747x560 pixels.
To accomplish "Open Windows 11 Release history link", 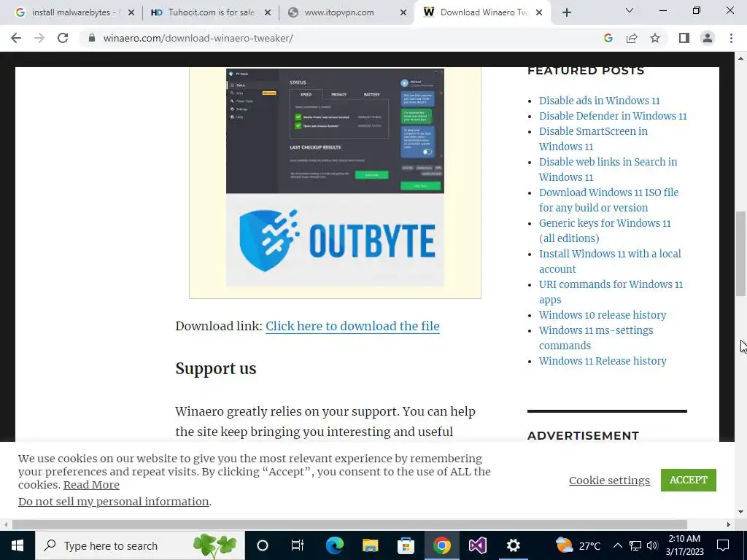I will point(603,361).
